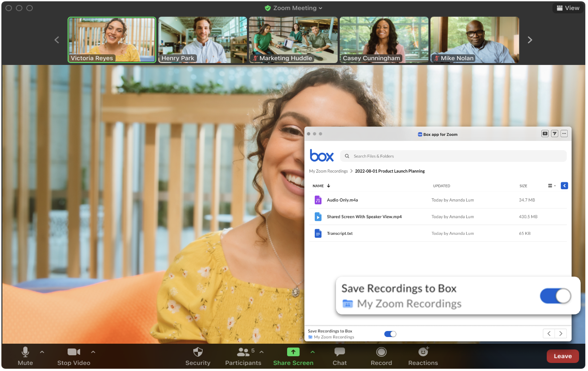The height and width of the screenshot is (371, 588).
Task: Select Henry Park video thumbnail
Action: click(x=202, y=40)
